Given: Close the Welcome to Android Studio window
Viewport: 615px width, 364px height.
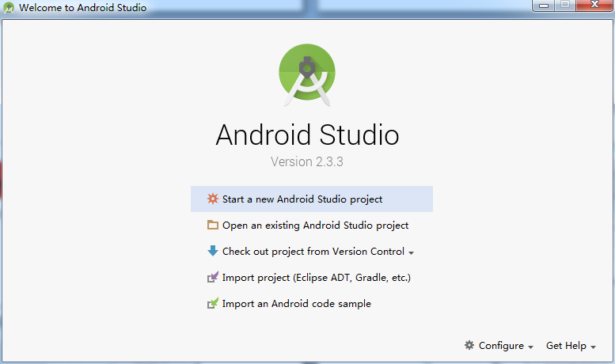Looking at the screenshot, I should coord(594,5).
